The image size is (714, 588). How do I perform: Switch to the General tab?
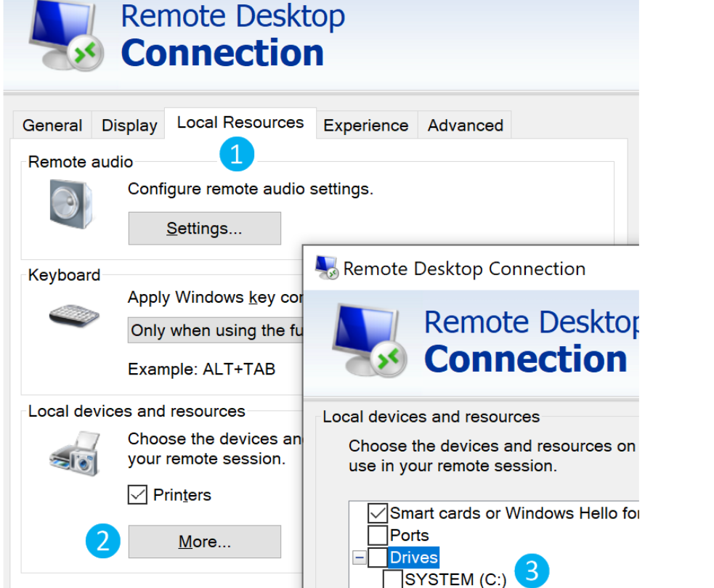[x=52, y=125]
